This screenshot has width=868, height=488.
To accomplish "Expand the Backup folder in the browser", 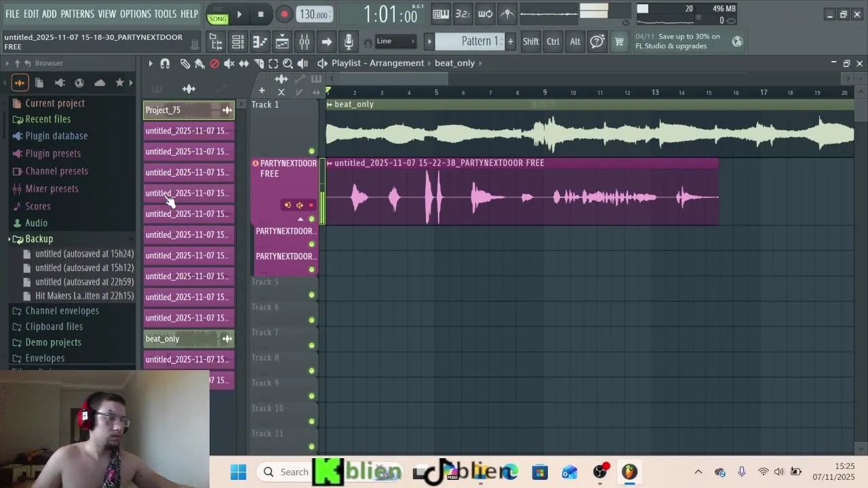I will point(39,239).
